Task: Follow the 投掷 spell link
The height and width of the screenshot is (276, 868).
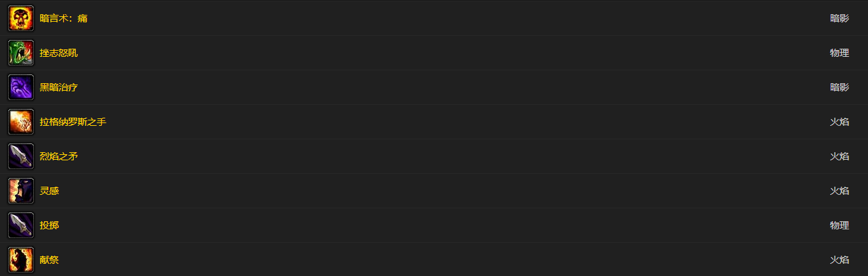Action: 49,225
